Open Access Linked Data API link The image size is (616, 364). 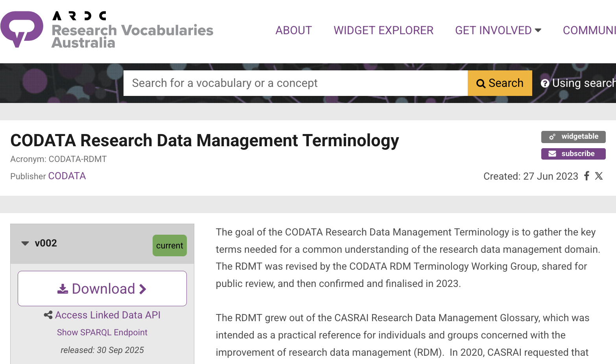click(x=108, y=315)
